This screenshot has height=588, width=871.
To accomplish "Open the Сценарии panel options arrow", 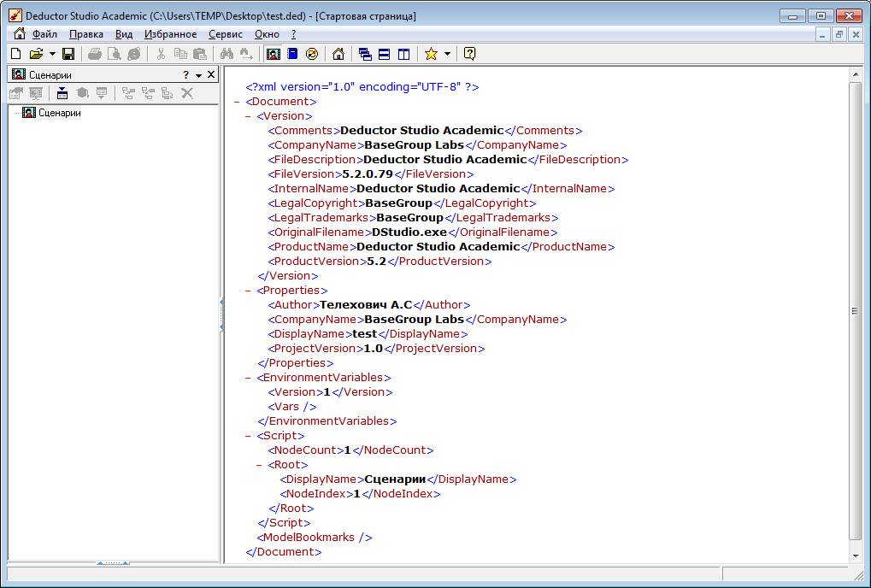I will point(198,75).
